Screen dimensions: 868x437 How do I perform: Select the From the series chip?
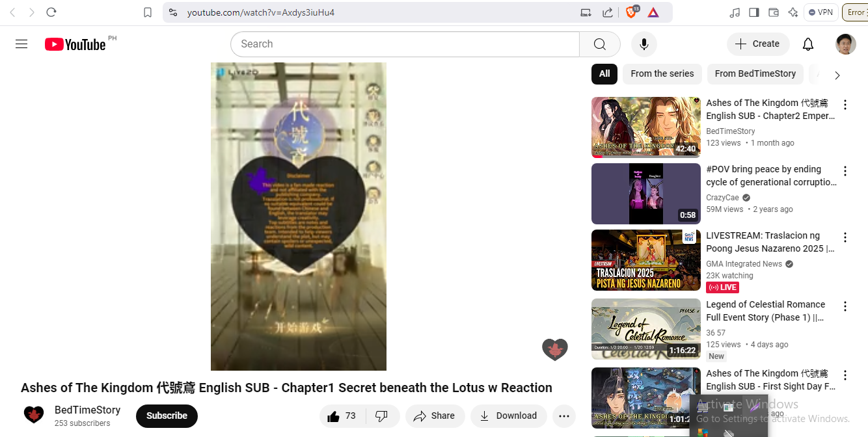(662, 73)
